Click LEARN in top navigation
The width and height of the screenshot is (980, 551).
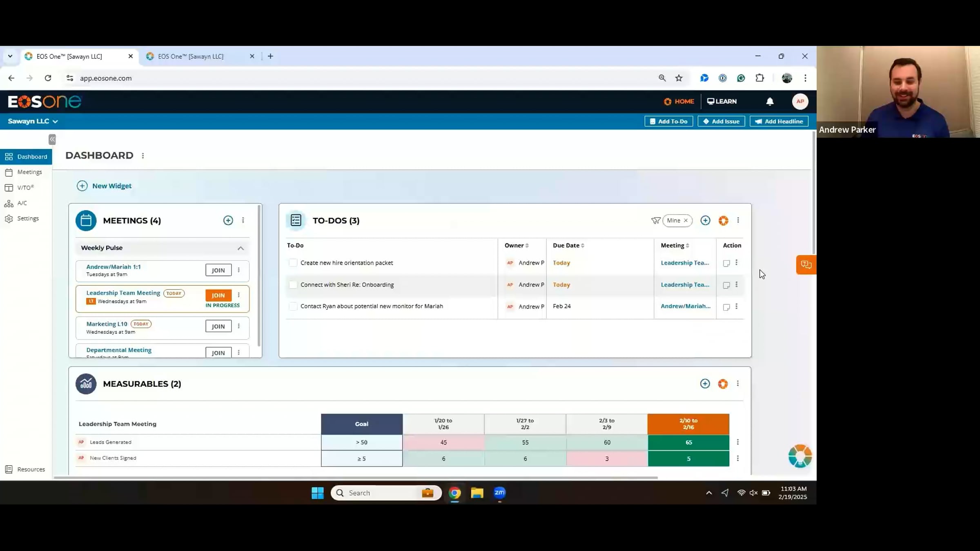(x=722, y=102)
